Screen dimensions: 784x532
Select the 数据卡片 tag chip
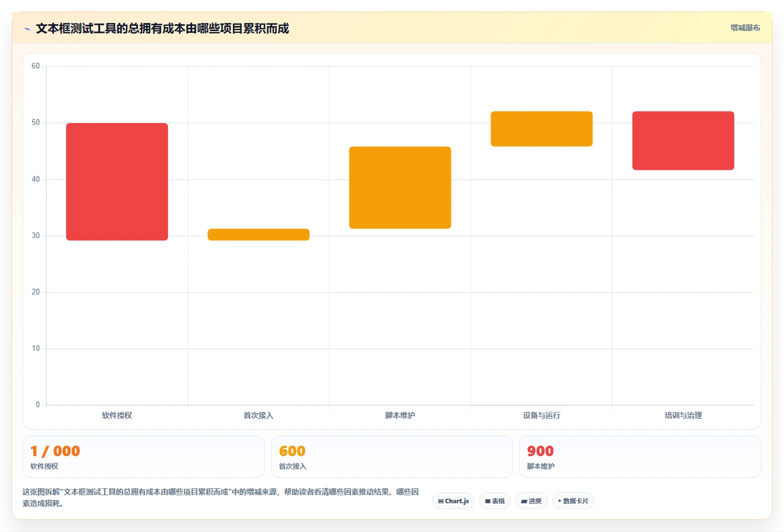[x=573, y=501]
